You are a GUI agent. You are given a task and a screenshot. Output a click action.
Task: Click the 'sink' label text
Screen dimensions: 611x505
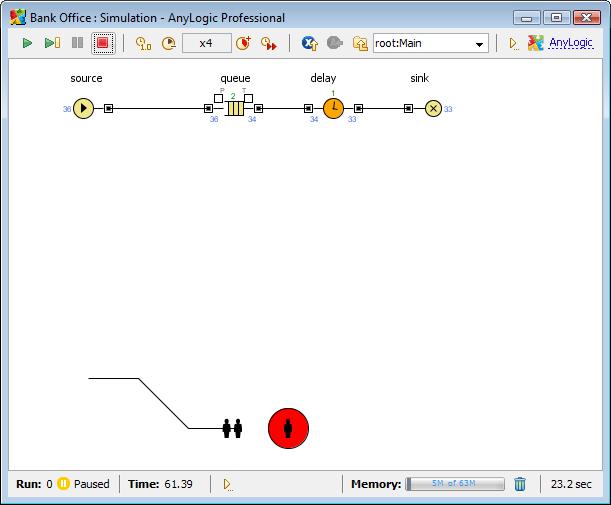[420, 78]
